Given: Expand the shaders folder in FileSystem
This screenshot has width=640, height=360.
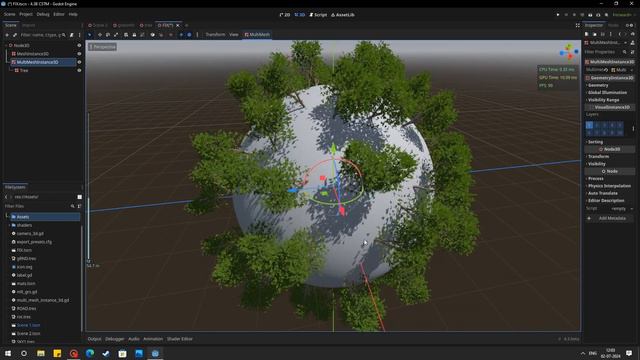Looking at the screenshot, I should (x=10, y=225).
